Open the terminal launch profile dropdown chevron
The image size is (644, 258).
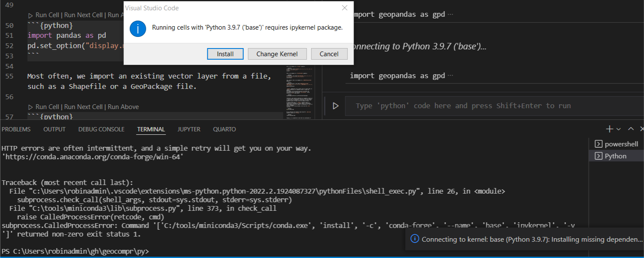pyautogui.click(x=618, y=129)
